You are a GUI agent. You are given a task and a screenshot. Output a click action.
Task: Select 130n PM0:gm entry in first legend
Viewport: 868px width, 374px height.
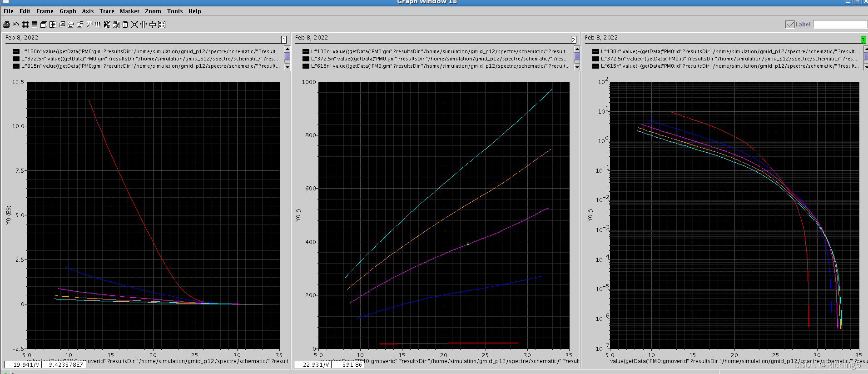pos(150,52)
